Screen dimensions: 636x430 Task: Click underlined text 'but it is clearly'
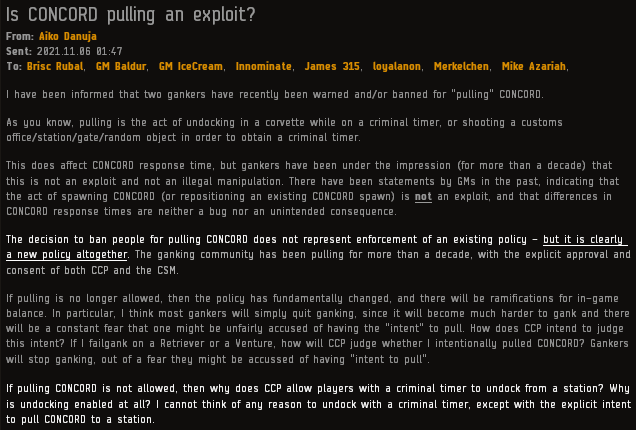[x=583, y=239]
